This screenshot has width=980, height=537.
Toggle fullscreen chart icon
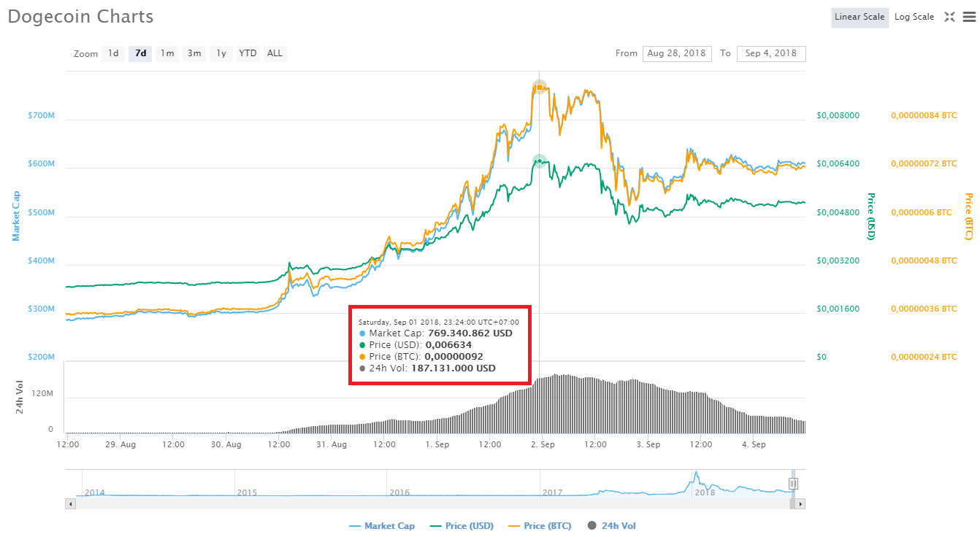pyautogui.click(x=949, y=17)
